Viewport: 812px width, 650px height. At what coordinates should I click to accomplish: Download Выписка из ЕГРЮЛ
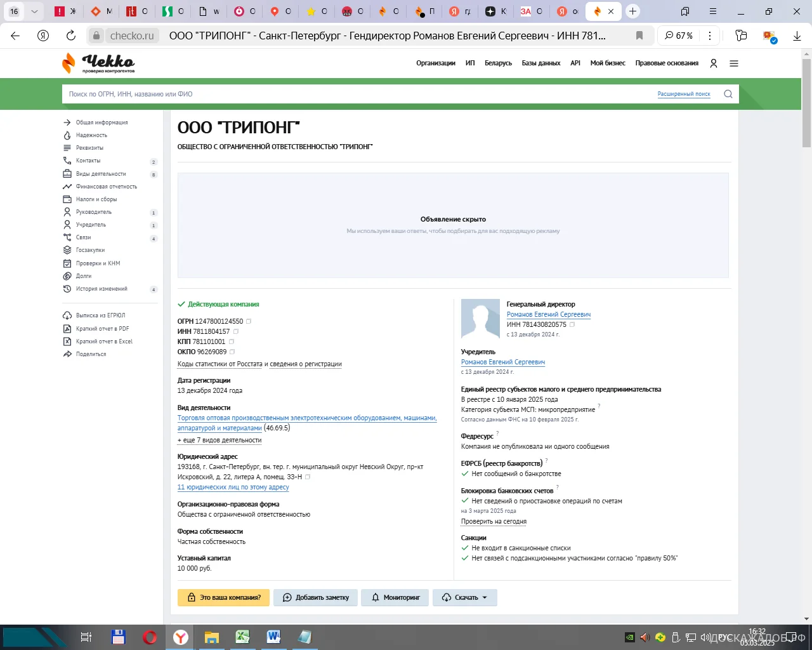100,315
